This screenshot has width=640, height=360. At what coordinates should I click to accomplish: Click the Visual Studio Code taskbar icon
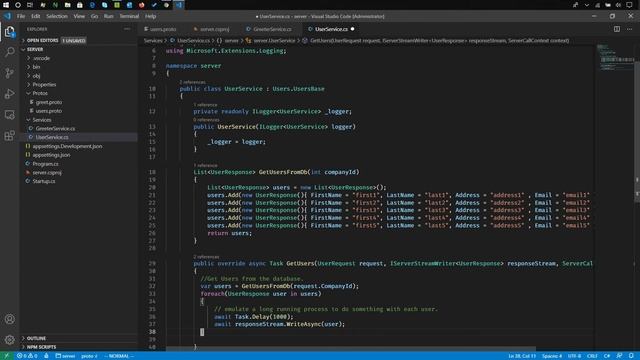tap(179, 5)
